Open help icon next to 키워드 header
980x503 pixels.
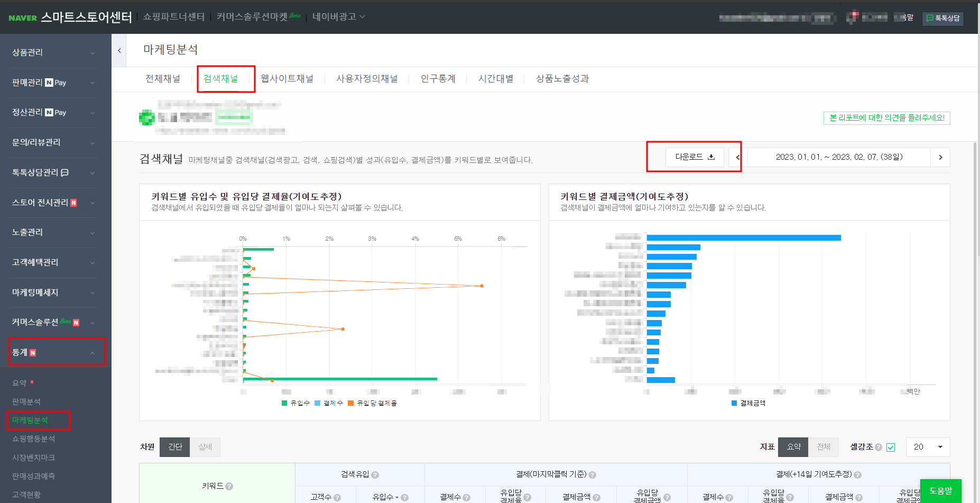229,486
